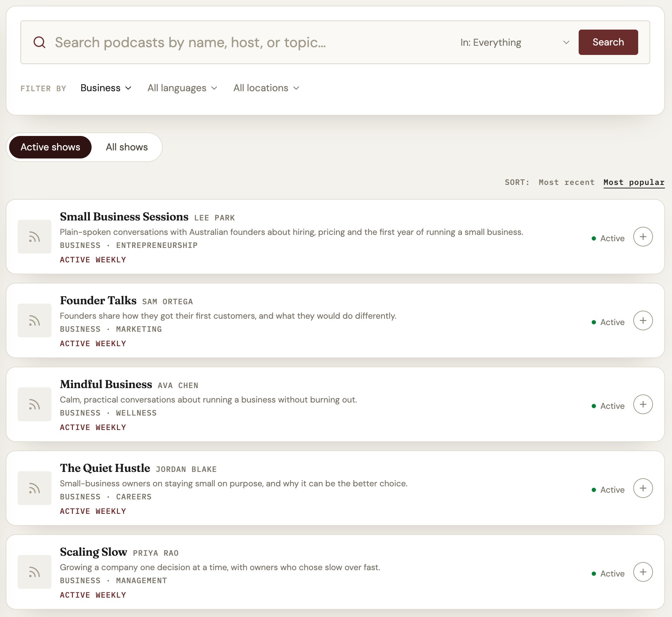Select the Careers tag
Screen dimensions: 672x617
[134, 497]
